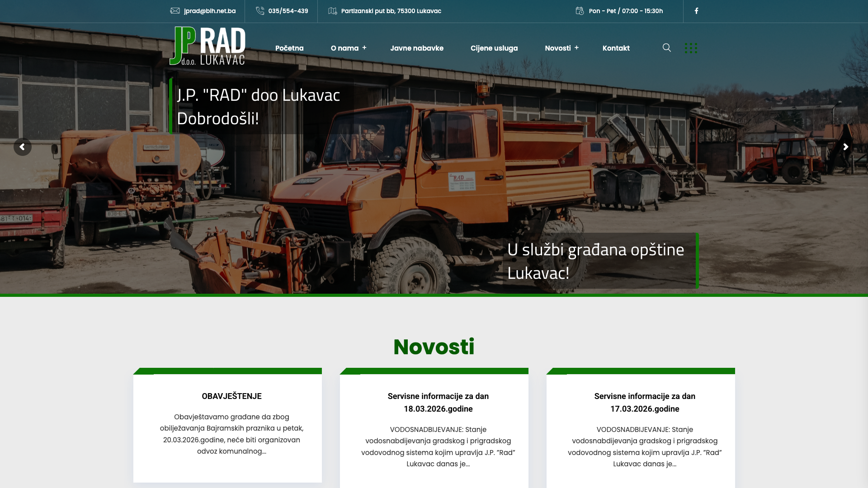Open Servisne informacije 17.03.2026 article

pos(645,403)
